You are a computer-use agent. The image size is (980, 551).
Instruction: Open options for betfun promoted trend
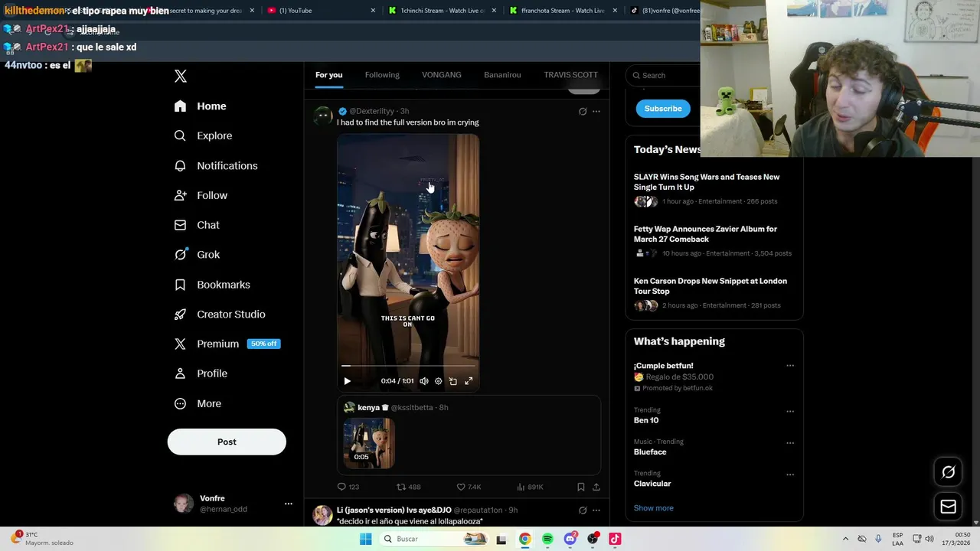790,366
